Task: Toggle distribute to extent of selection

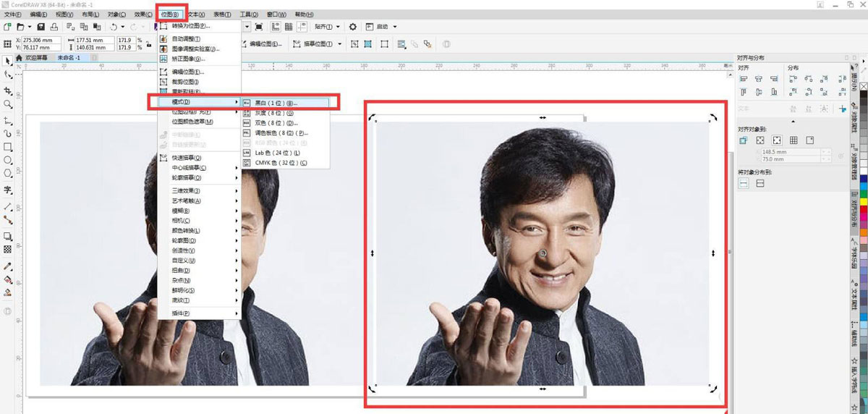Action: pos(744,184)
